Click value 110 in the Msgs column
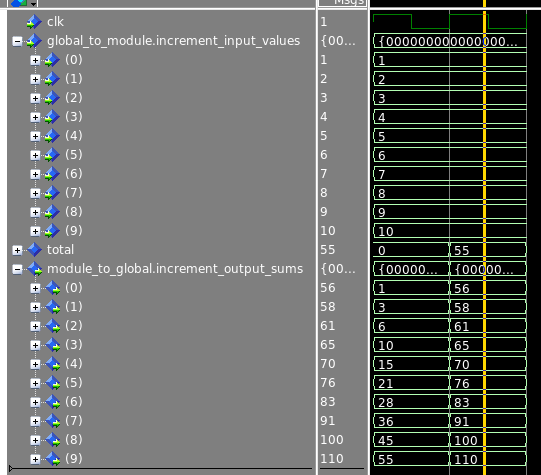Image resolution: width=541 pixels, height=475 pixels. click(x=332, y=458)
